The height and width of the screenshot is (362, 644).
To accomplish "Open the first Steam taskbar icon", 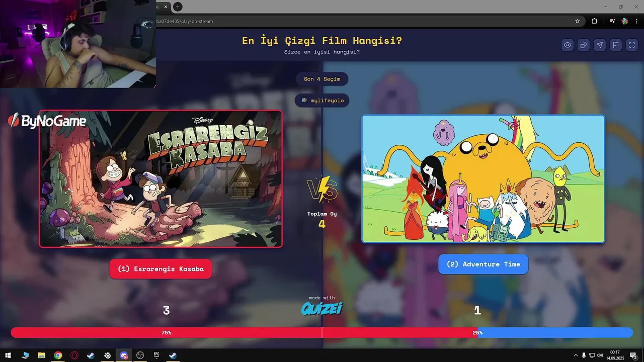I will pyautogui.click(x=91, y=355).
